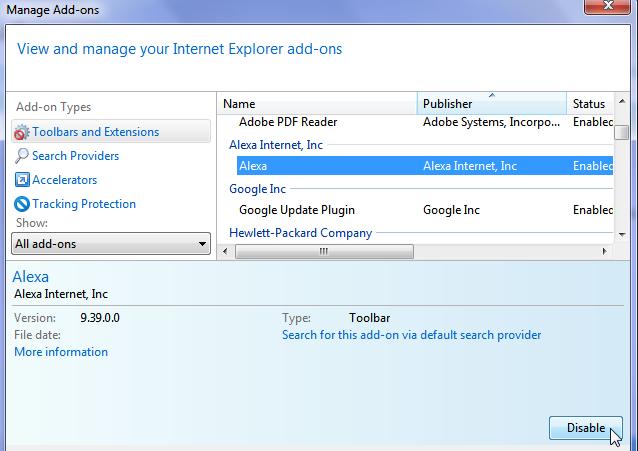Image resolution: width=638 pixels, height=451 pixels.
Task: Click the Tracking Protection blocked-circle icon
Action: click(22, 204)
